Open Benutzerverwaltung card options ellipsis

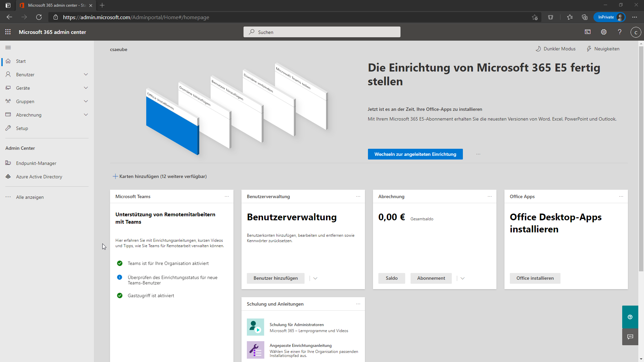pos(358,196)
